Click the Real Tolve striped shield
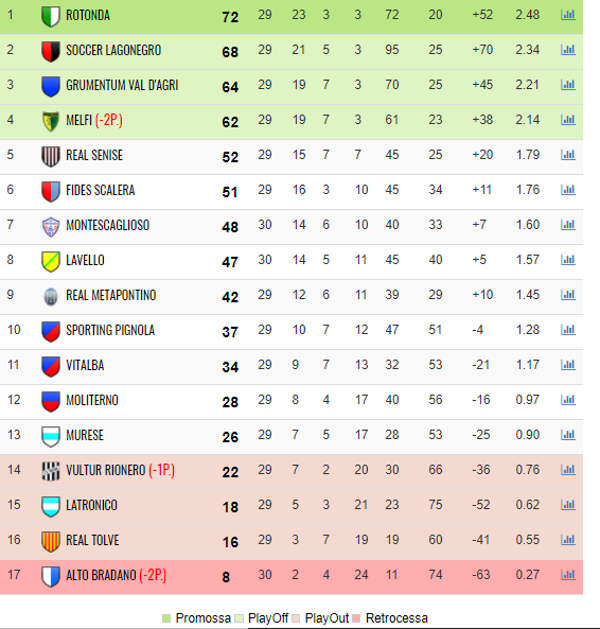Screen dimensions: 600x629 pyautogui.click(x=51, y=541)
